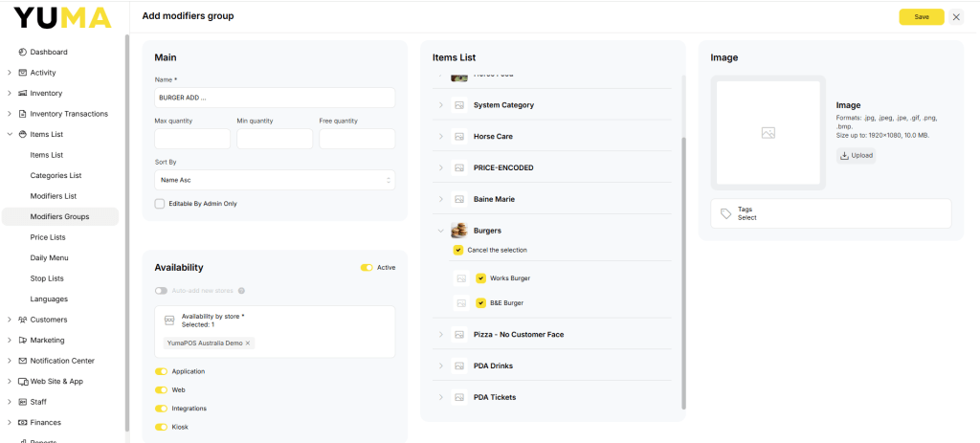The height and width of the screenshot is (443, 980).
Task: Click the Availability by store icon
Action: (x=168, y=320)
